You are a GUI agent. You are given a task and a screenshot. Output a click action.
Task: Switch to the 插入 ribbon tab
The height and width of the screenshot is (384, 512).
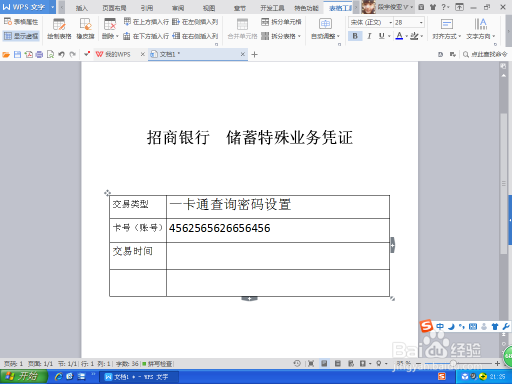pyautogui.click(x=81, y=8)
